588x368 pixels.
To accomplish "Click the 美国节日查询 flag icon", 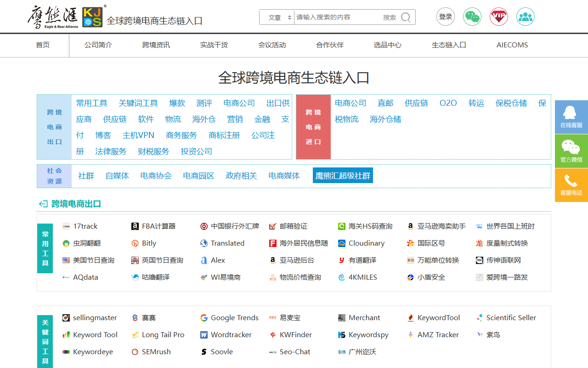I will 66,260.
